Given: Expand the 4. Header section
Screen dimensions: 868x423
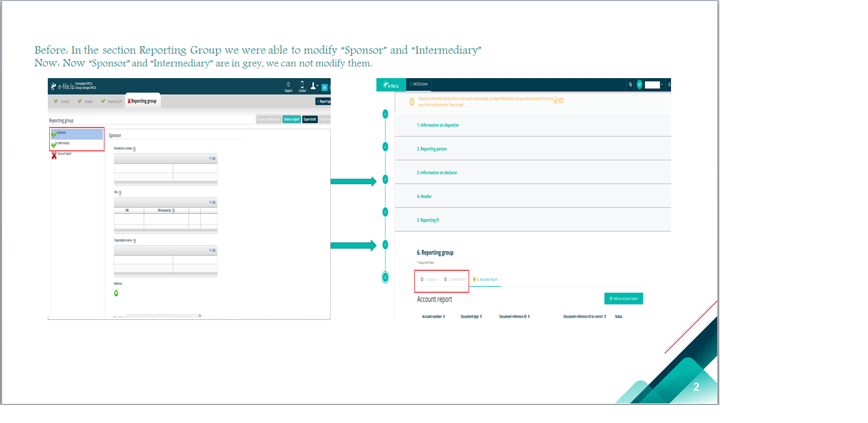Looking at the screenshot, I should [532, 197].
